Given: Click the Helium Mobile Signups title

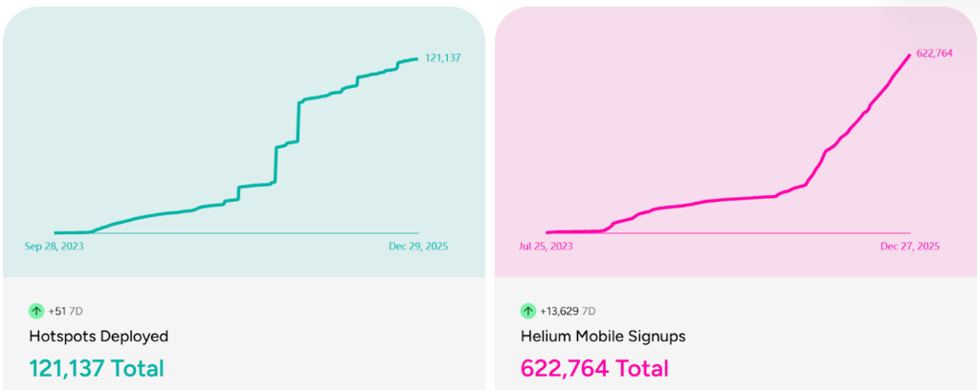Looking at the screenshot, I should (603, 336).
